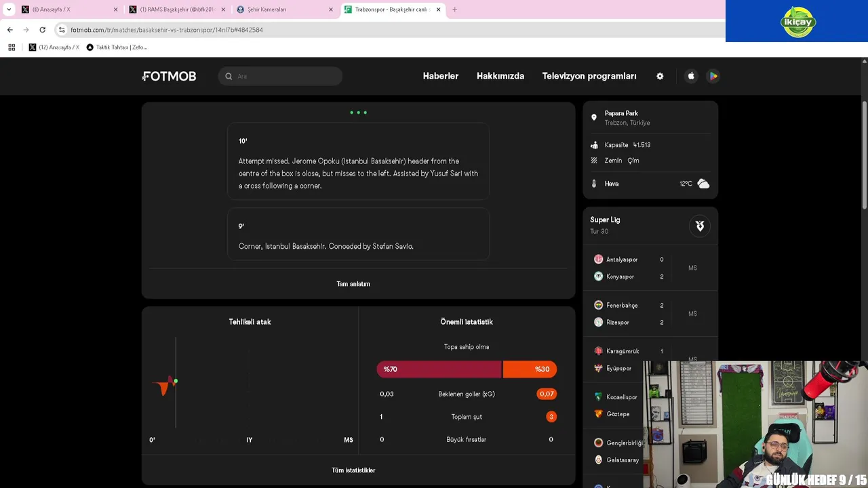Image resolution: width=868 pixels, height=488 pixels.
Task: Click the Karagümrük team crest
Action: (x=598, y=351)
